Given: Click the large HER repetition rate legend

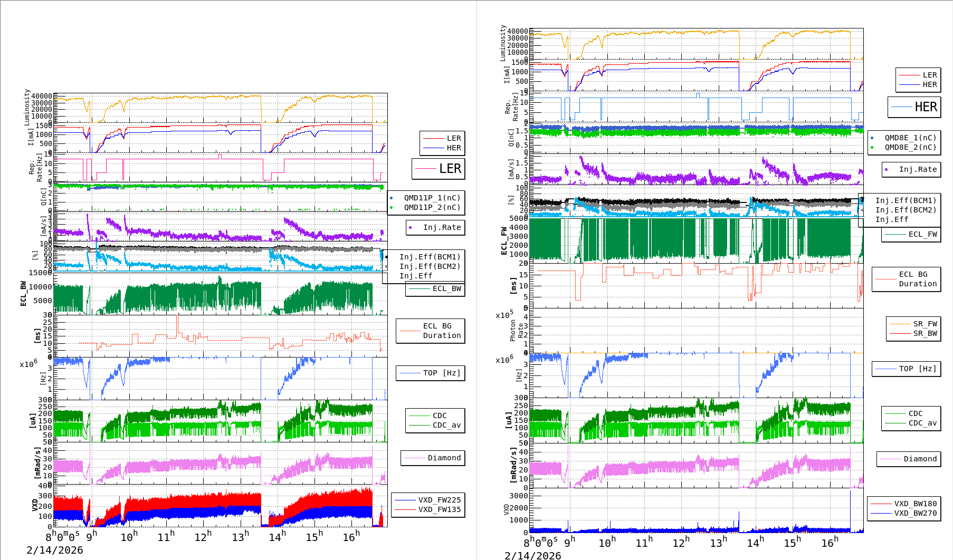Looking at the screenshot, I should click(x=914, y=107).
